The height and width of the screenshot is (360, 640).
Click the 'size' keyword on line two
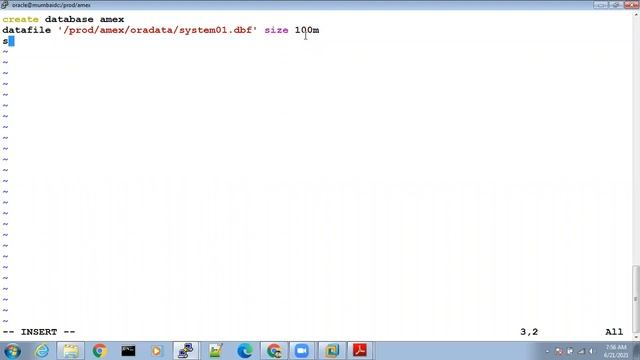point(276,30)
